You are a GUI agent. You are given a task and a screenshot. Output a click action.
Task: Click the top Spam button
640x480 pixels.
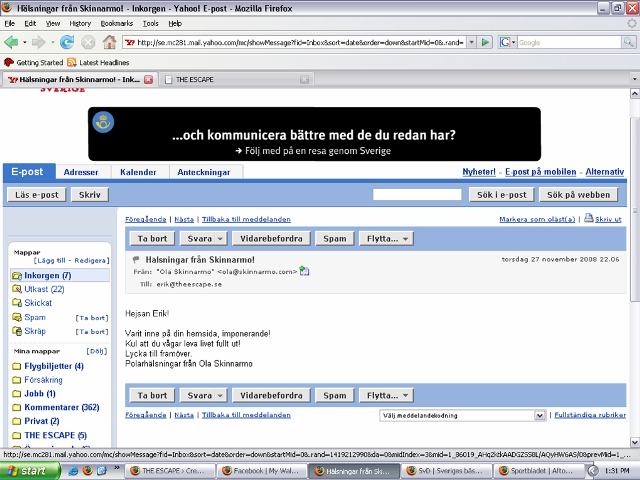(x=335, y=239)
